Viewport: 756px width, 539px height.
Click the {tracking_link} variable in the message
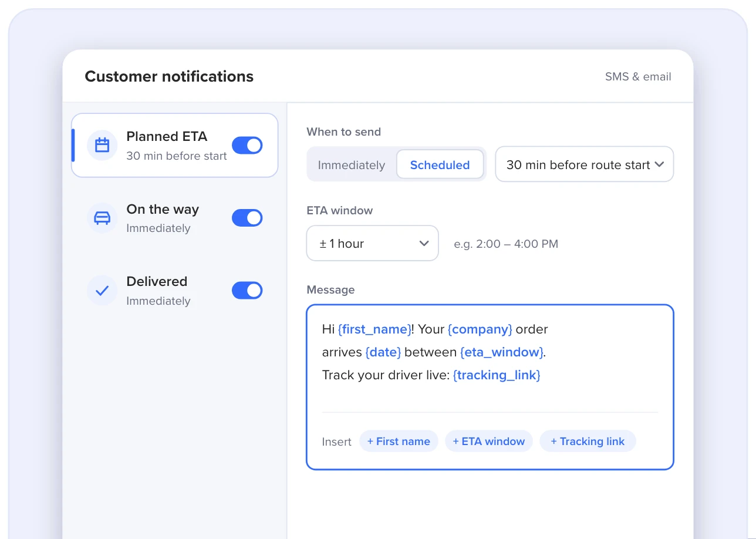[x=497, y=375]
